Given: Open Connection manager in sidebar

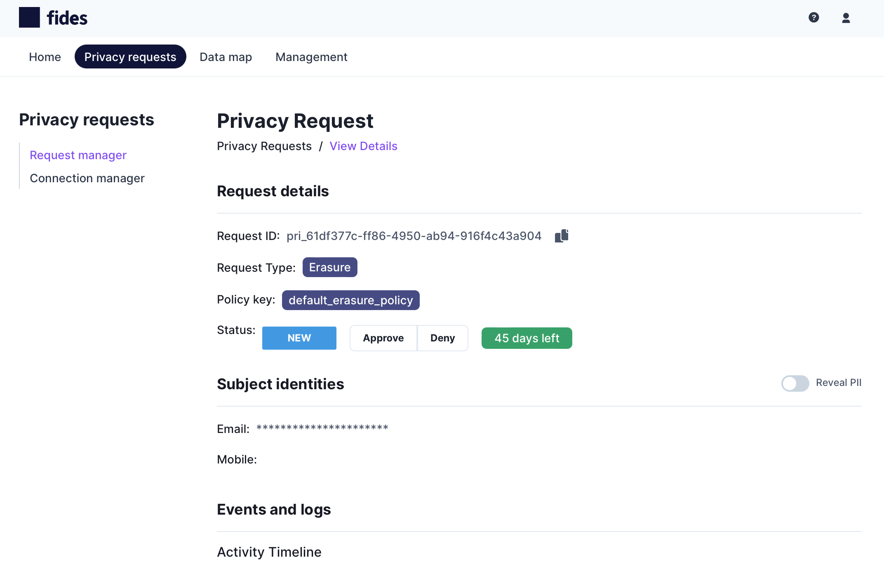Looking at the screenshot, I should point(87,178).
